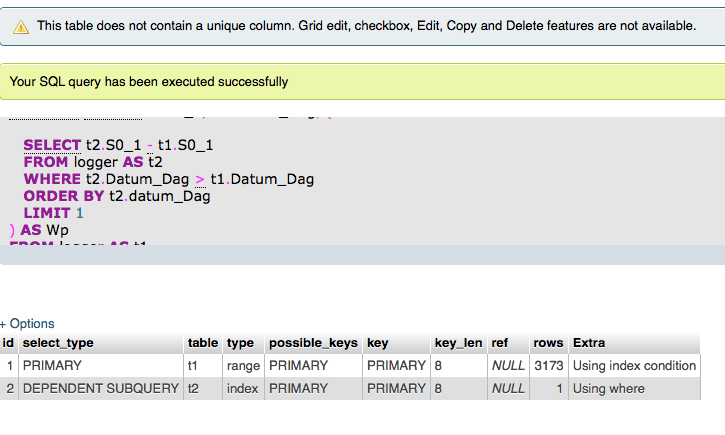Click the key_len column header
This screenshot has width=725, height=435.
pyautogui.click(x=457, y=343)
